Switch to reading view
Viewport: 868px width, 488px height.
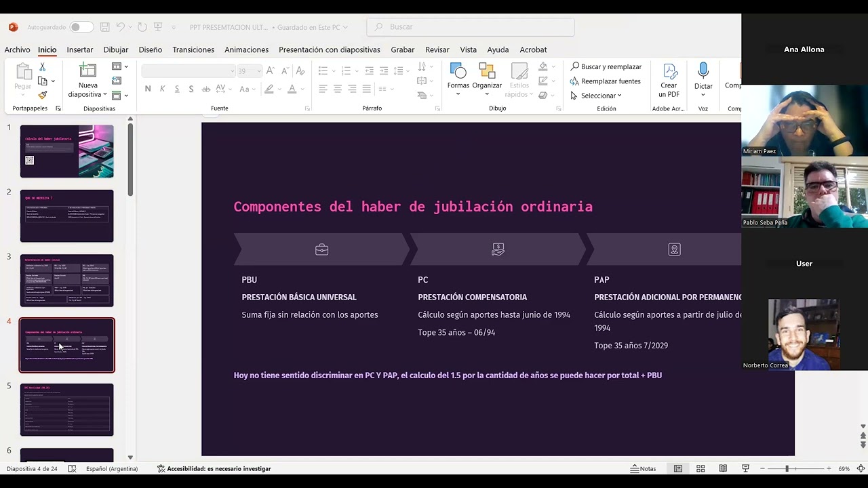point(723,468)
